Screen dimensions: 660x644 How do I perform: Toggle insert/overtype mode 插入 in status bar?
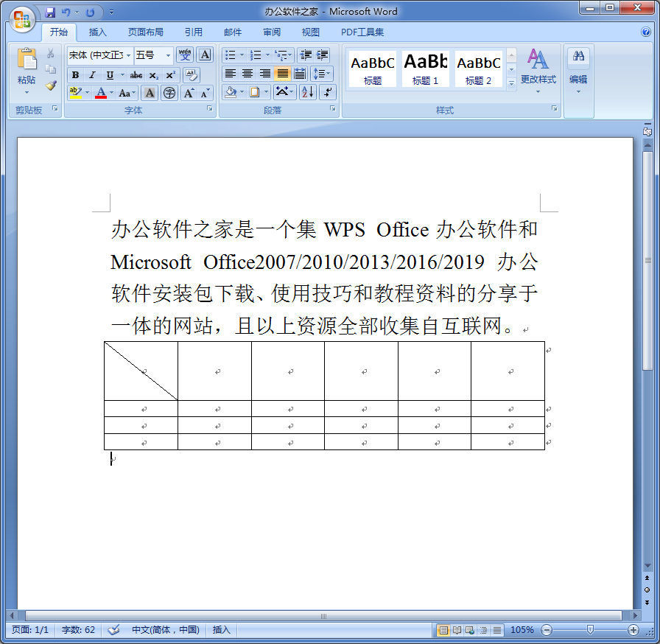pyautogui.click(x=222, y=630)
